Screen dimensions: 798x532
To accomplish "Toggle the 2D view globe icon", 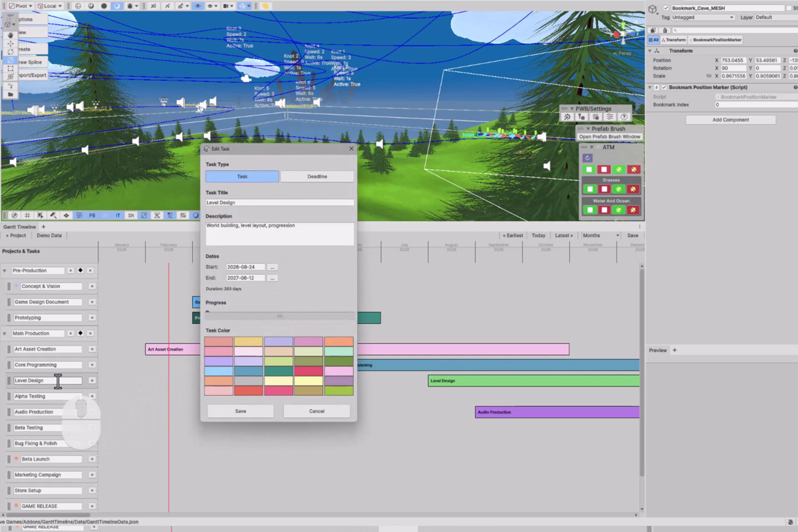I will pyautogui.click(x=78, y=6).
